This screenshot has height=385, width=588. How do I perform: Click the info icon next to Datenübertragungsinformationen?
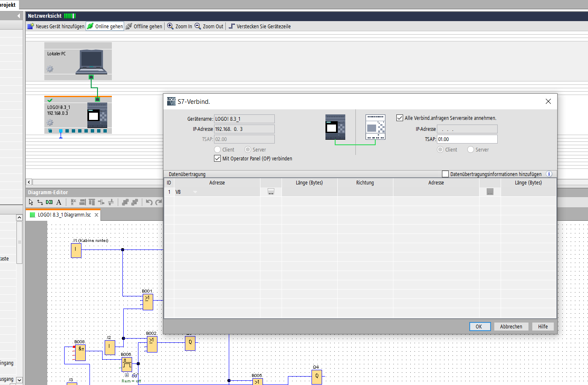click(549, 174)
